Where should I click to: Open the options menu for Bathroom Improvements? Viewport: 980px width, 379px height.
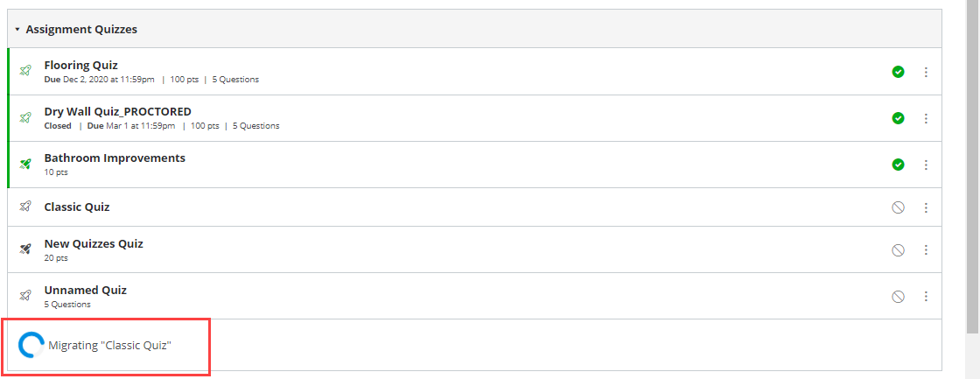(926, 165)
